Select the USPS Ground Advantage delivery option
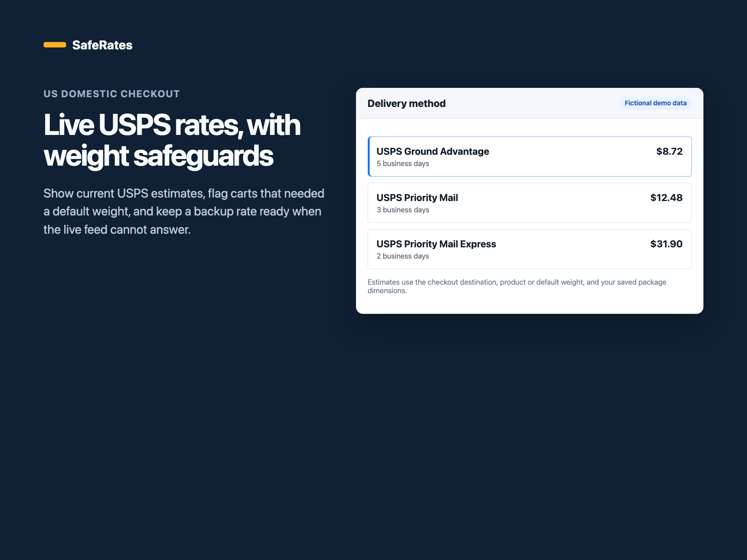 530,156
